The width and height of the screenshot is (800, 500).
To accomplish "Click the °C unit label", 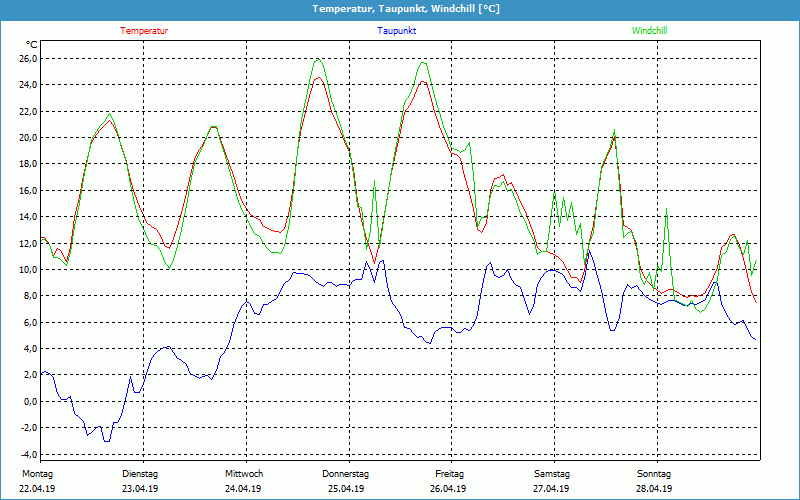I will (x=32, y=45).
